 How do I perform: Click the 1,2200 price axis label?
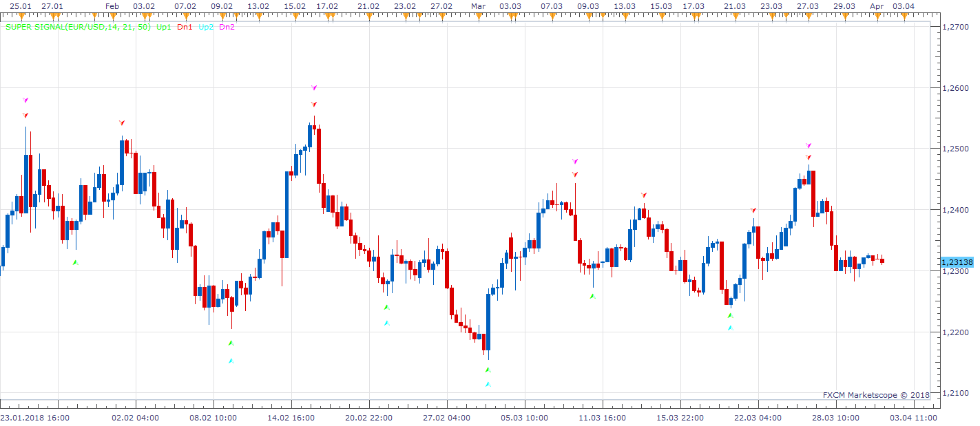(x=955, y=332)
